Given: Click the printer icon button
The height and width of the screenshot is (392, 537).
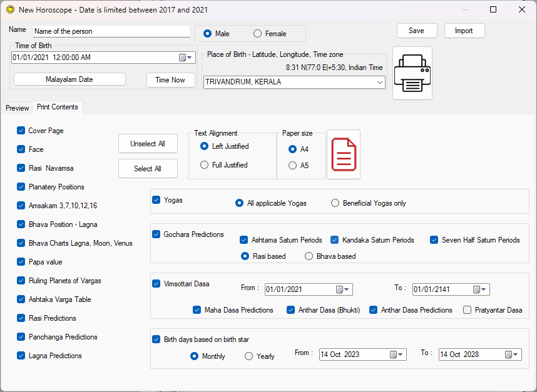Looking at the screenshot, I should 412,73.
